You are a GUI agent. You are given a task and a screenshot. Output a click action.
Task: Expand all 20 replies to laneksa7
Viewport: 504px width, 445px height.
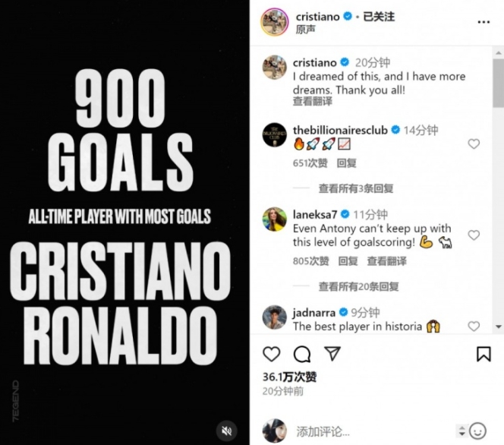pos(359,286)
